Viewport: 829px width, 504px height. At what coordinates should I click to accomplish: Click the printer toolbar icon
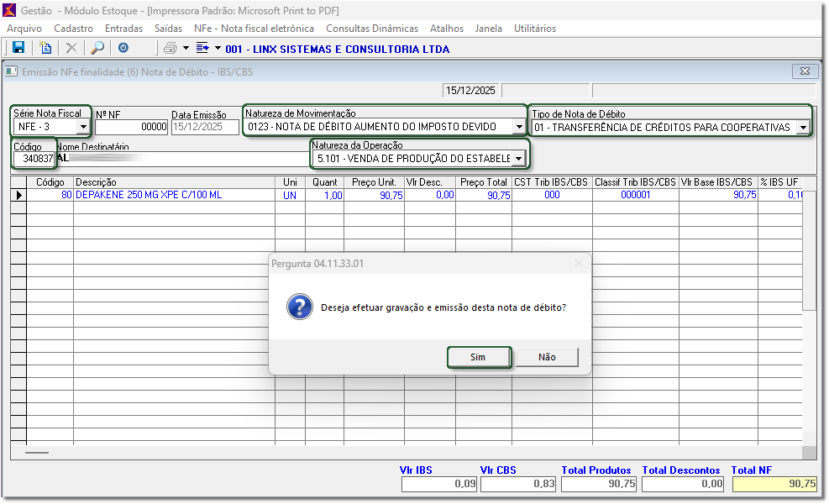171,48
